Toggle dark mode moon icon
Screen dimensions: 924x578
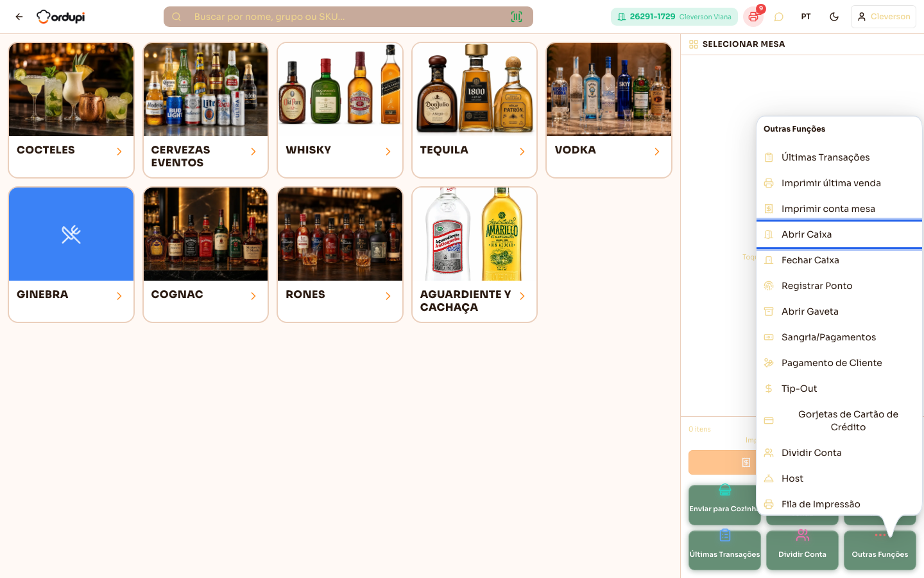834,17
